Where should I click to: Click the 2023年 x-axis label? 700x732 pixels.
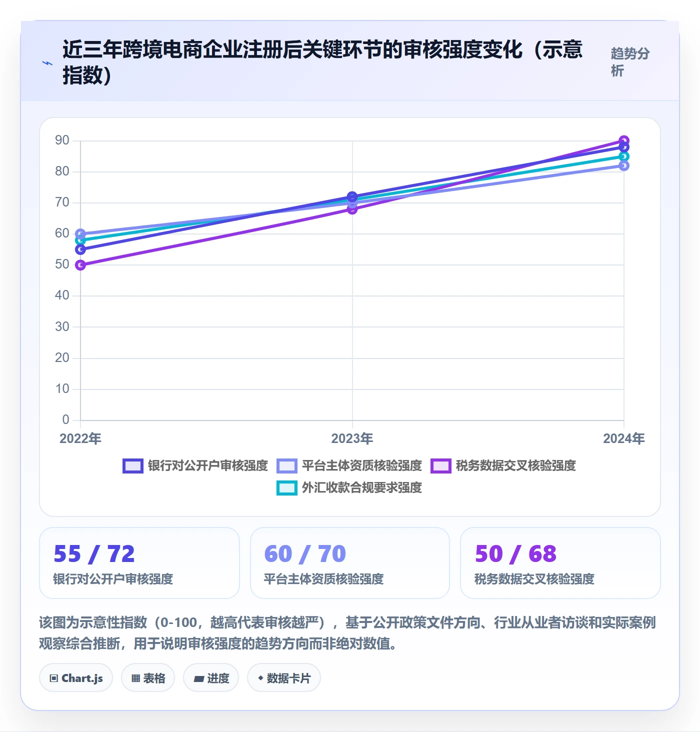click(352, 438)
